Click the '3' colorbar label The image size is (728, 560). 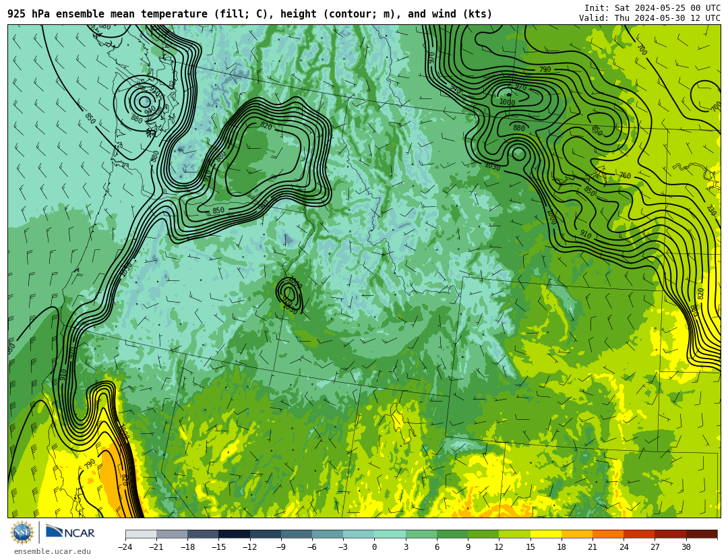click(406, 547)
